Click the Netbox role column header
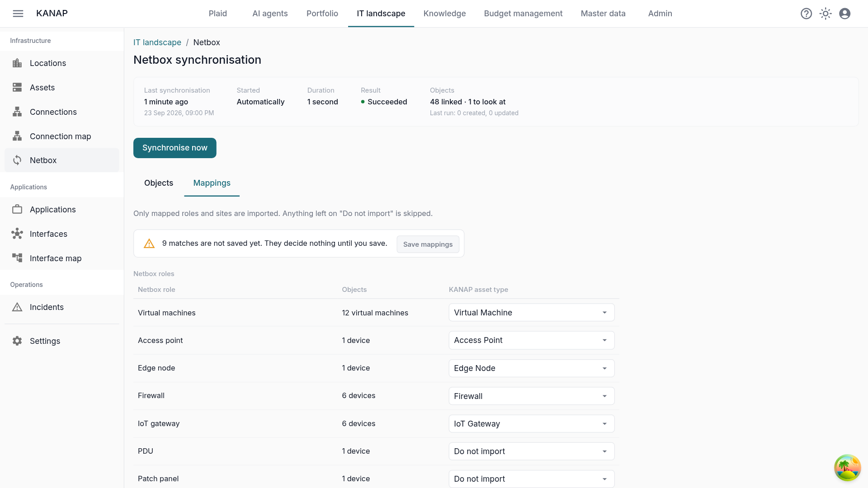Image resolution: width=868 pixels, height=488 pixels. [156, 290]
